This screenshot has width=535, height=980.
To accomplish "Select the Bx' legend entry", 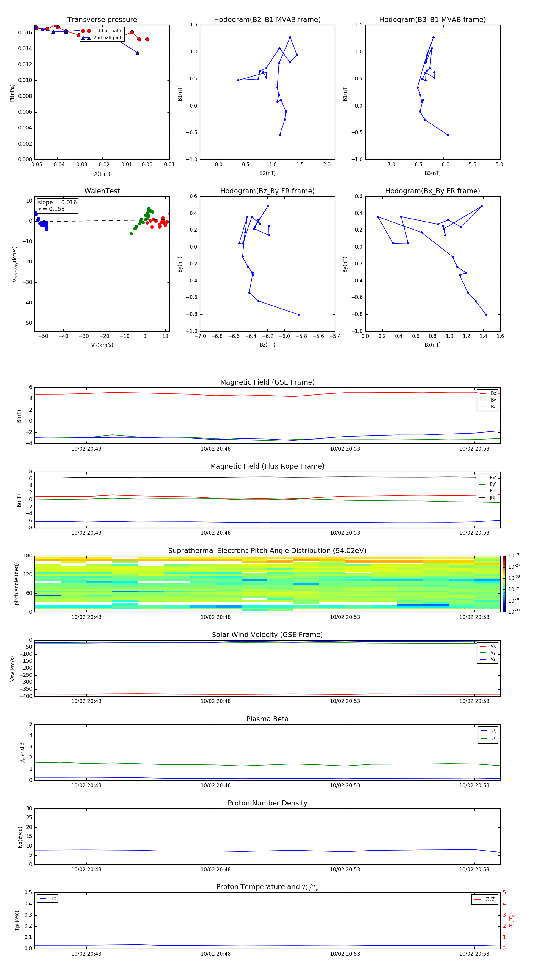I will coord(487,478).
